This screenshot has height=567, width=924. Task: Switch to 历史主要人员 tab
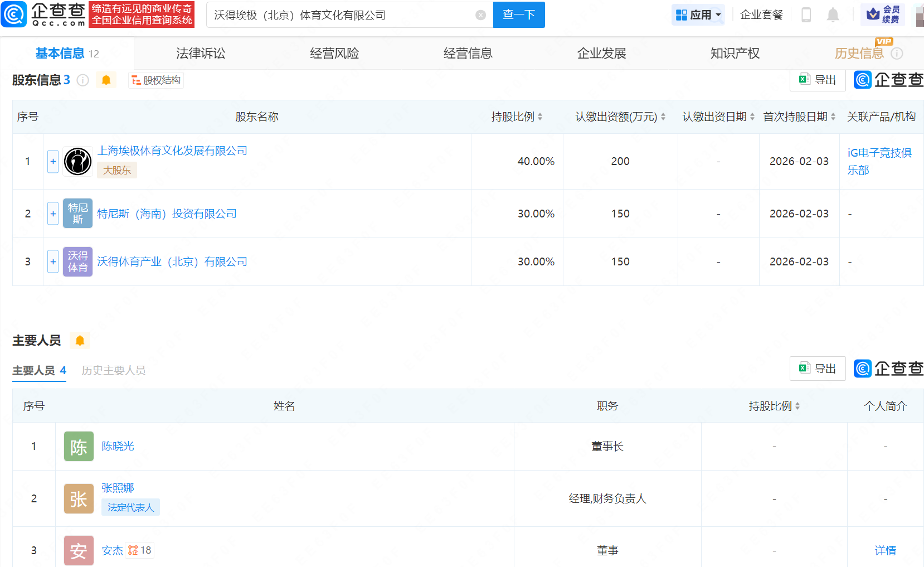(114, 371)
